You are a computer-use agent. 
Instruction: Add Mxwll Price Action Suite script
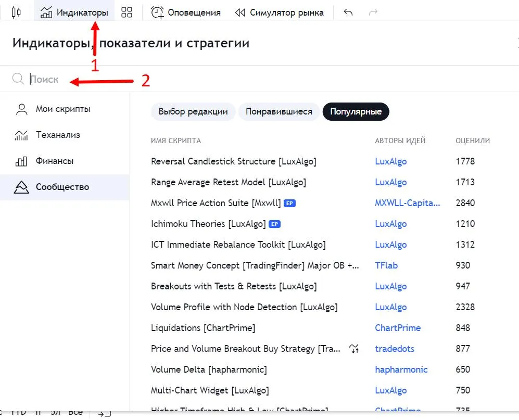point(216,203)
